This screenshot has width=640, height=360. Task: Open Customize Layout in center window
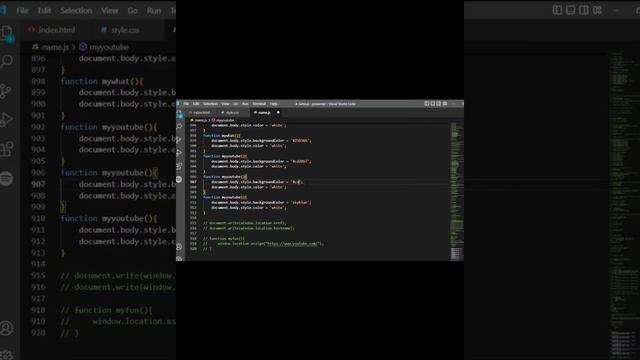click(445, 104)
